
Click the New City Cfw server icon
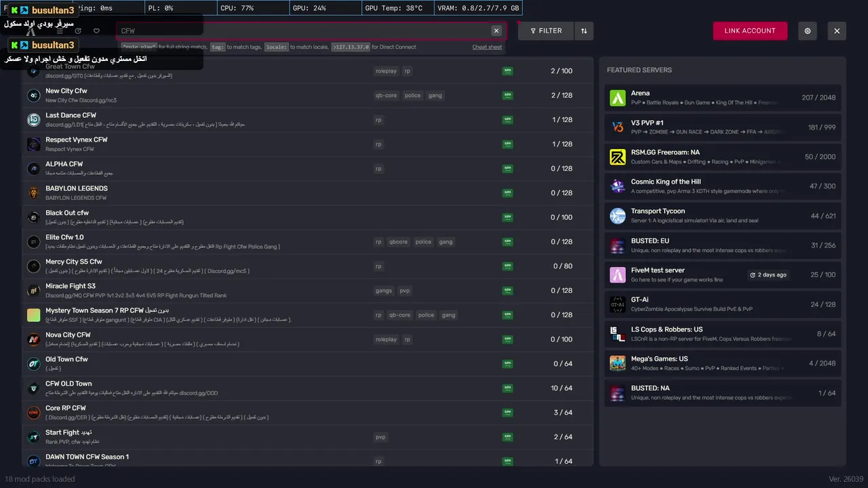(33, 96)
